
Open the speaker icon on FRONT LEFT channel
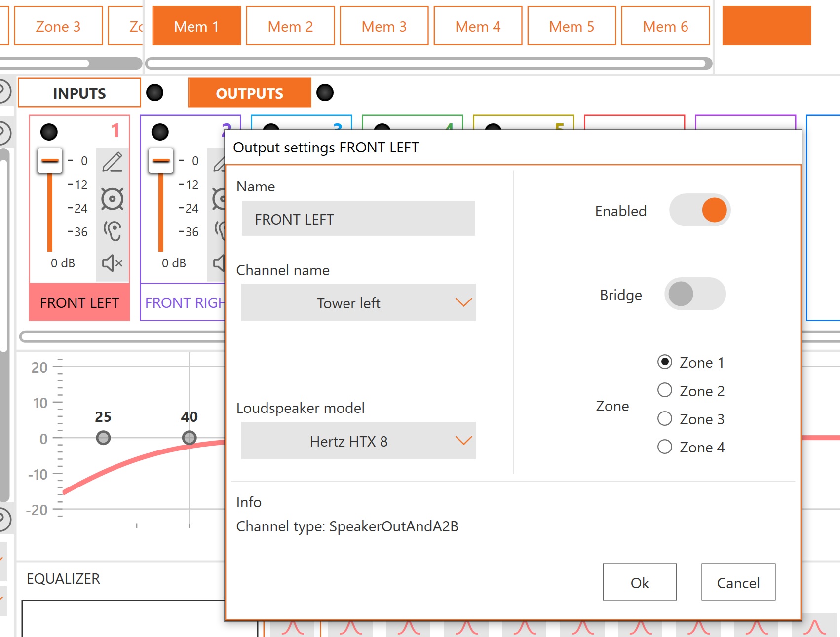(112, 199)
